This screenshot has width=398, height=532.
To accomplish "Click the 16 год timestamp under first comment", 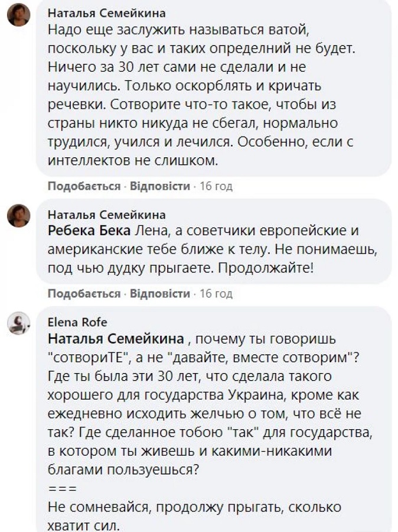I will 216,186.
